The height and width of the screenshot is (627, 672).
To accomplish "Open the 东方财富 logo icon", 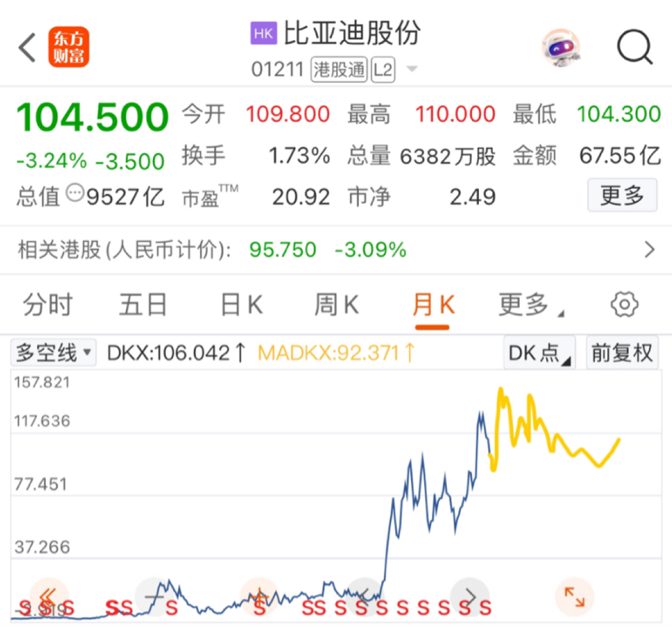I will point(68,47).
